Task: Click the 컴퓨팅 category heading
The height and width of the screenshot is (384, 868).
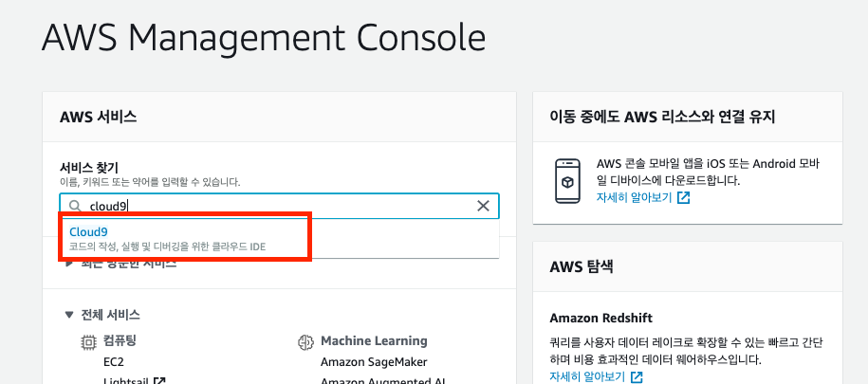Action: click(120, 340)
